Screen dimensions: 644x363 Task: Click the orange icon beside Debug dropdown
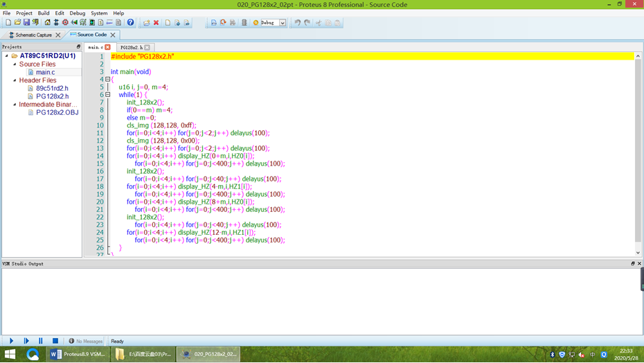[x=256, y=23]
